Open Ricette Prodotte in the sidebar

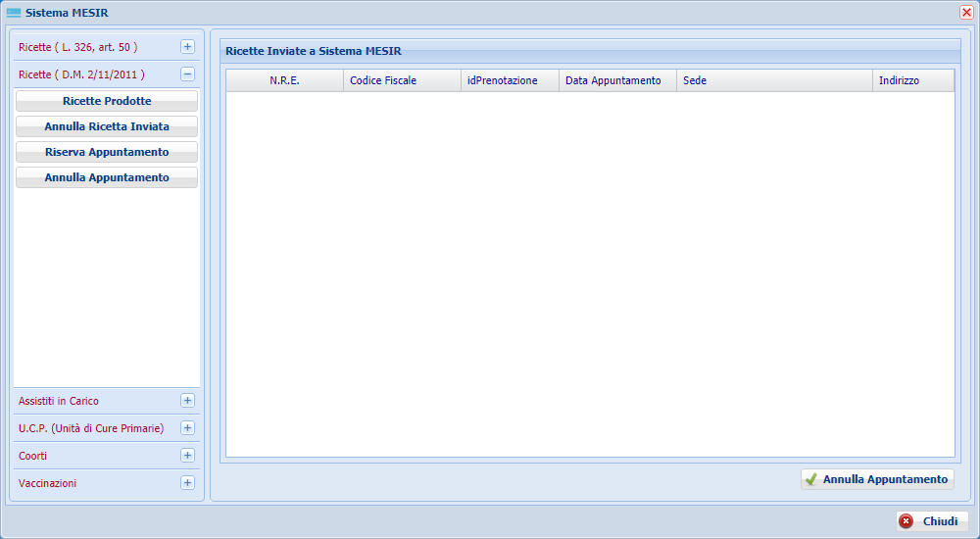point(107,101)
